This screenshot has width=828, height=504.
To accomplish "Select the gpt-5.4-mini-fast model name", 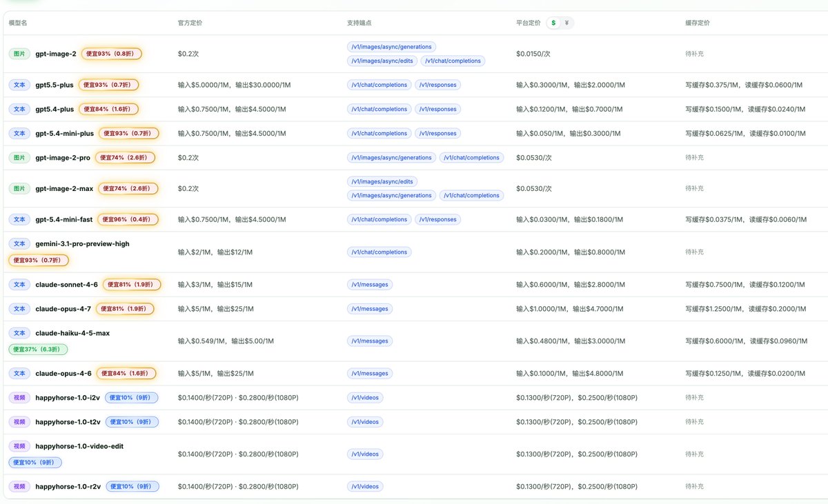I will [64, 219].
